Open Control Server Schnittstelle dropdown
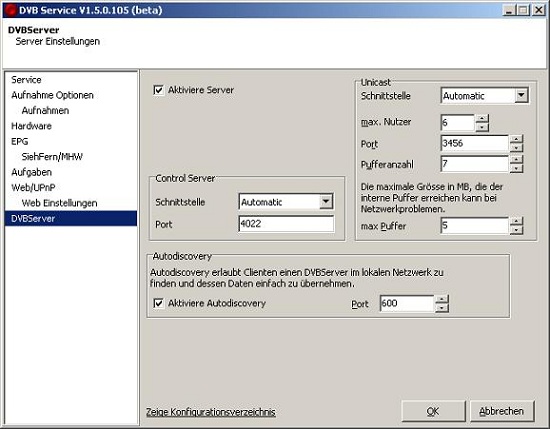The image size is (550, 429). point(326,202)
